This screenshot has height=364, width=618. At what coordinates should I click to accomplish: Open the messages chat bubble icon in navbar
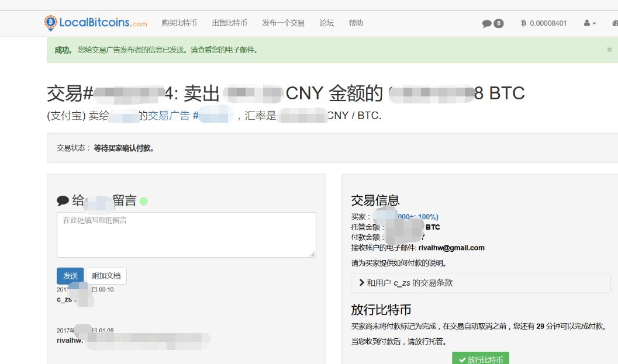[486, 23]
